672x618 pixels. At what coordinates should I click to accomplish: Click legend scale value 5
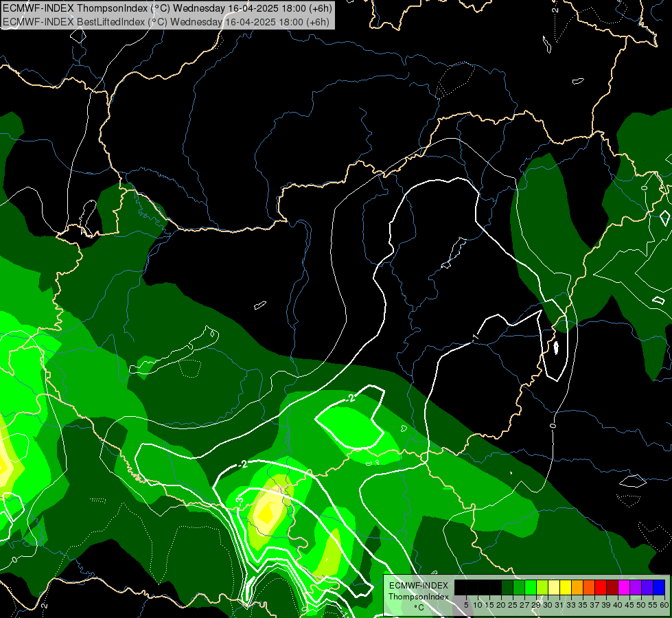(x=466, y=605)
